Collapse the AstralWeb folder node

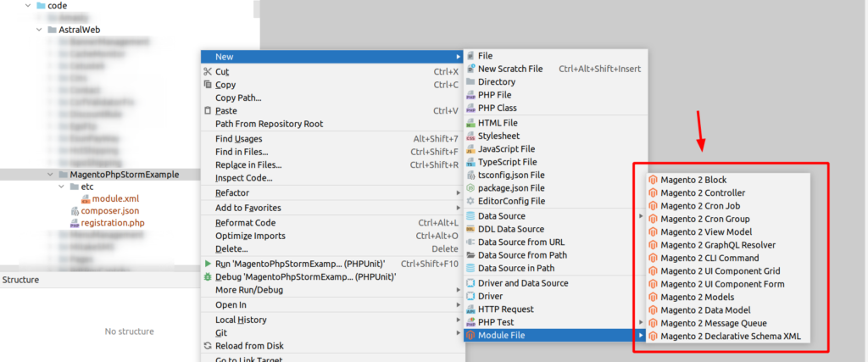[39, 30]
